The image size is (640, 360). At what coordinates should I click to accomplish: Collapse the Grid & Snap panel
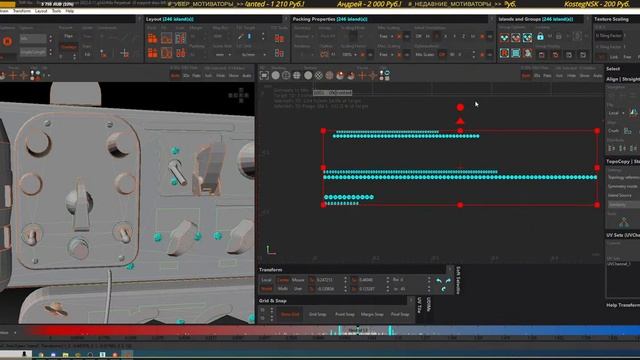pos(411,301)
